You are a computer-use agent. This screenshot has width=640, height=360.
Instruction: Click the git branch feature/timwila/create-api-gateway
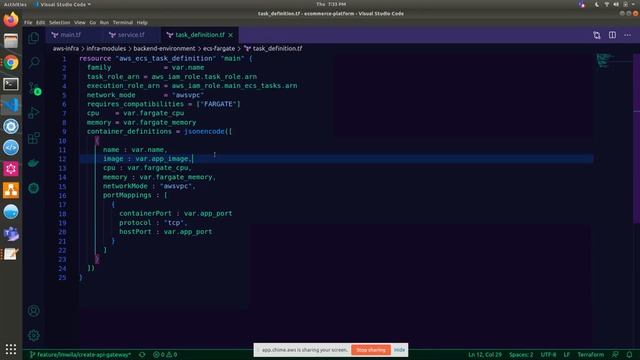80,355
